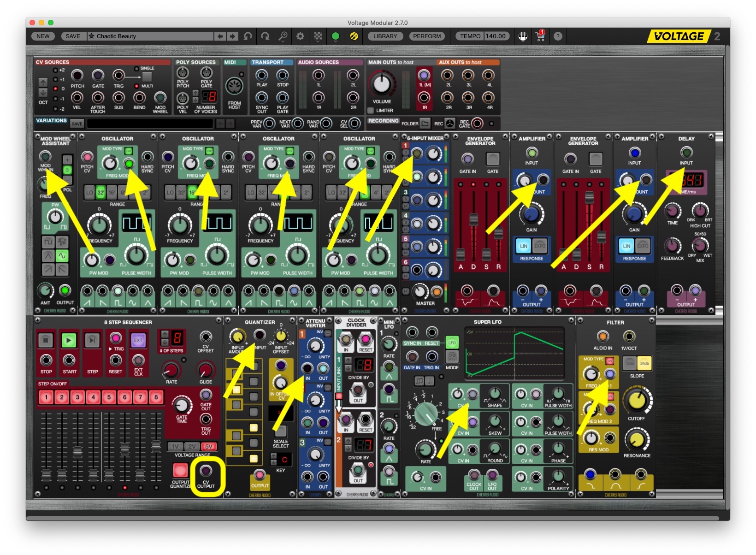Open the PERFORM panel
The width and height of the screenshot is (756, 555).
coord(427,36)
